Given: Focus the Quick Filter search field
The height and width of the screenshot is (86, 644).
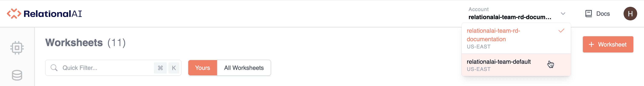Looking at the screenshot, I should pyautogui.click(x=105, y=68).
